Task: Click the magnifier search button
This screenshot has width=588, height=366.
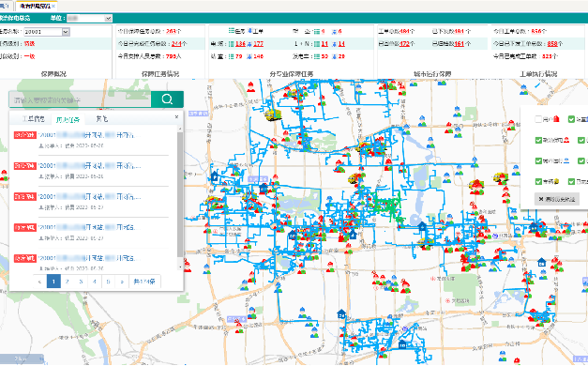Action: pyautogui.click(x=167, y=99)
